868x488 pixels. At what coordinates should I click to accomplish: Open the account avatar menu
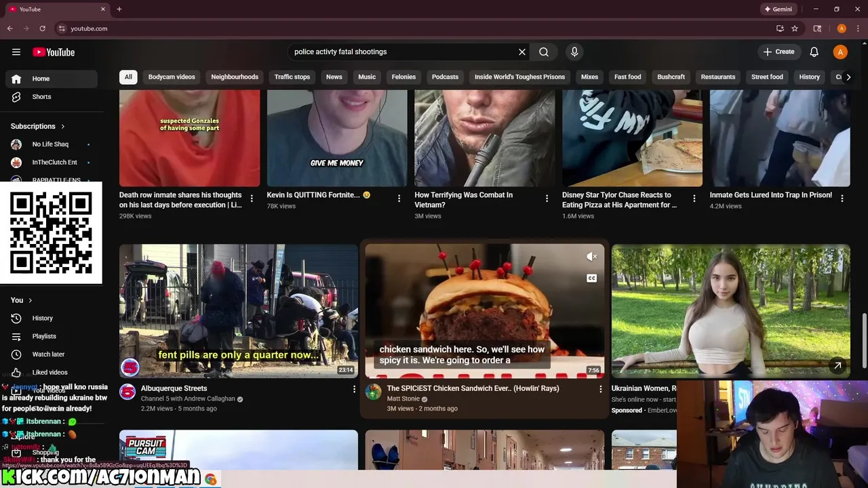coord(840,52)
